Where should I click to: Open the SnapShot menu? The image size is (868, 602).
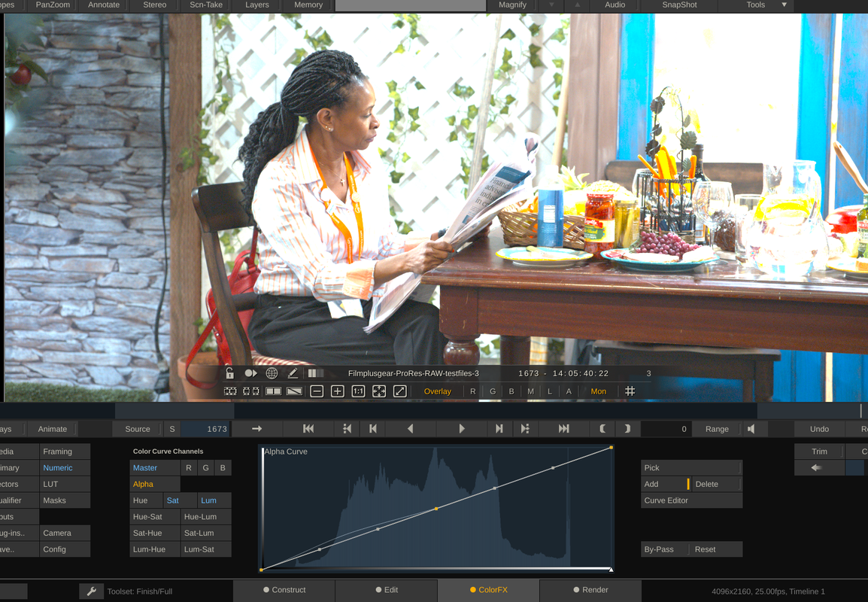pos(679,5)
